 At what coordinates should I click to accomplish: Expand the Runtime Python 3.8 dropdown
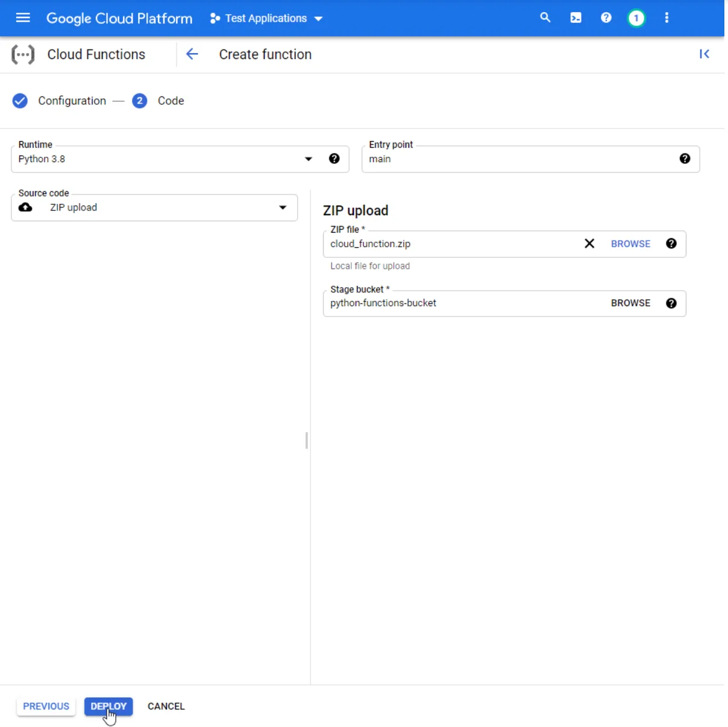(308, 159)
